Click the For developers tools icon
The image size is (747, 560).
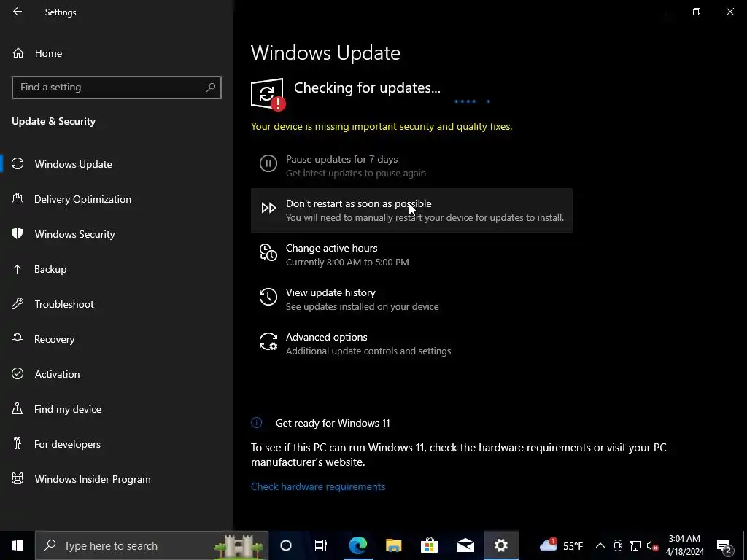(x=18, y=443)
